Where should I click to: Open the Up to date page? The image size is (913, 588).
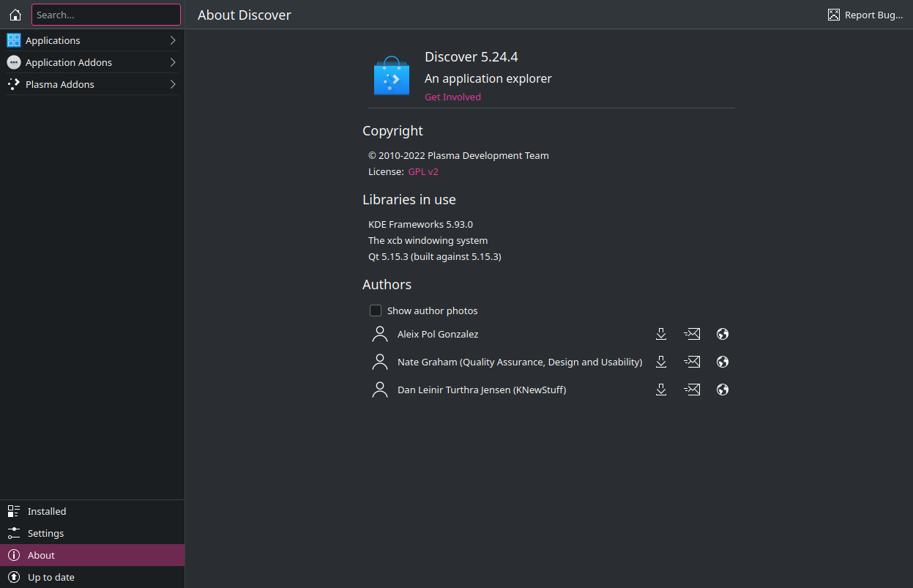click(x=92, y=577)
